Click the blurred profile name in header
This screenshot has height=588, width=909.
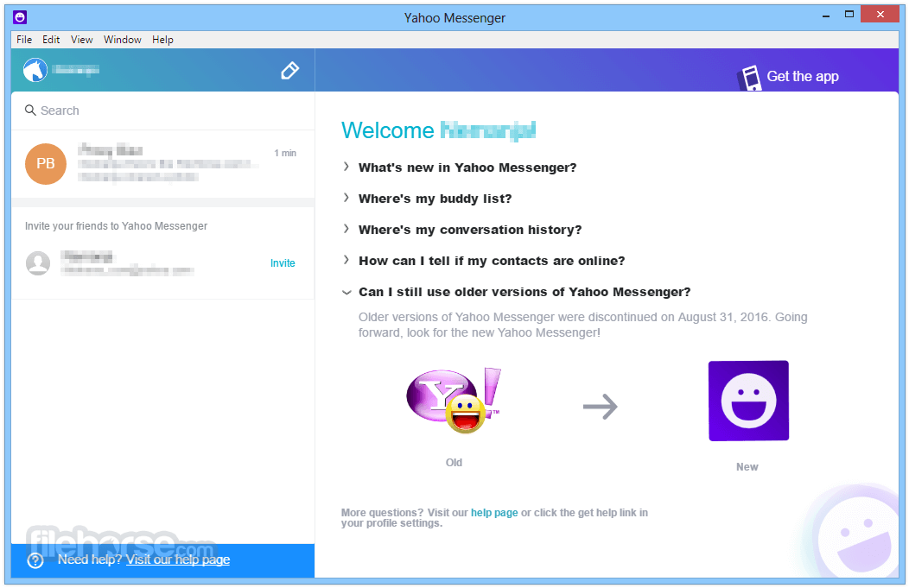point(75,70)
